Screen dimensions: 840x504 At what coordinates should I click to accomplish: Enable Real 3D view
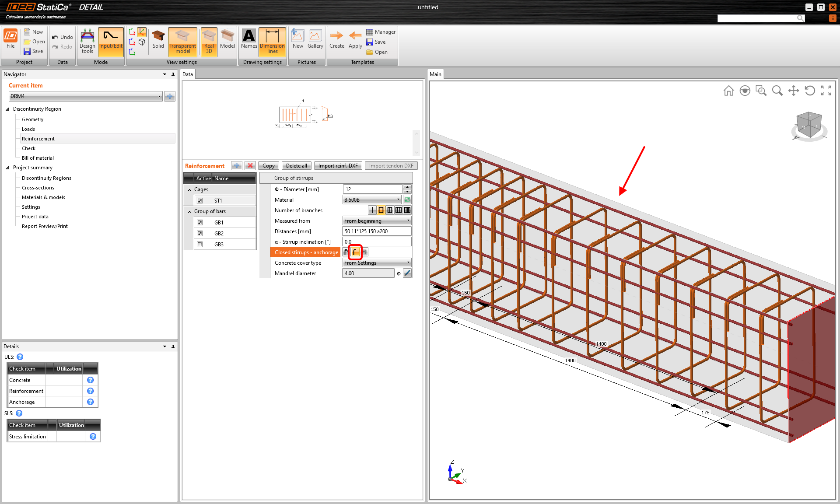click(x=209, y=42)
